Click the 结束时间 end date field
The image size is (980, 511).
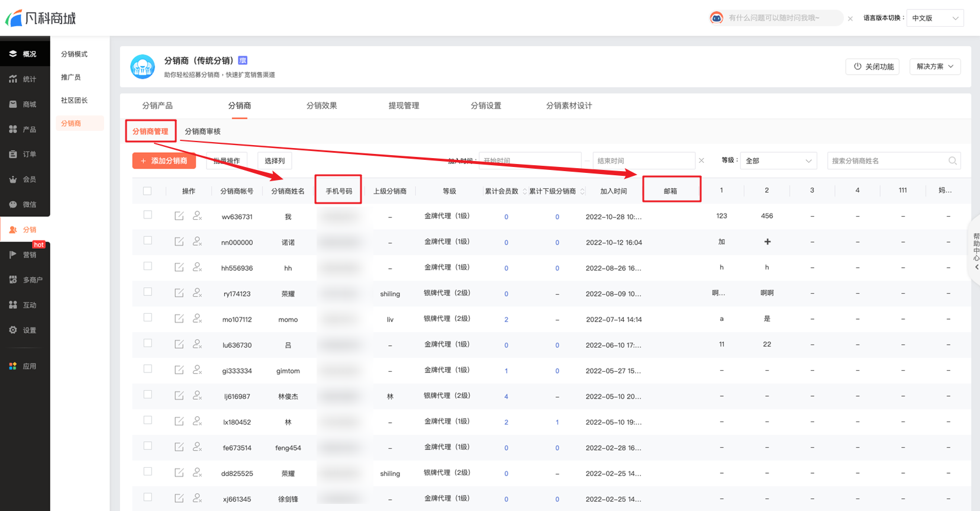644,160
